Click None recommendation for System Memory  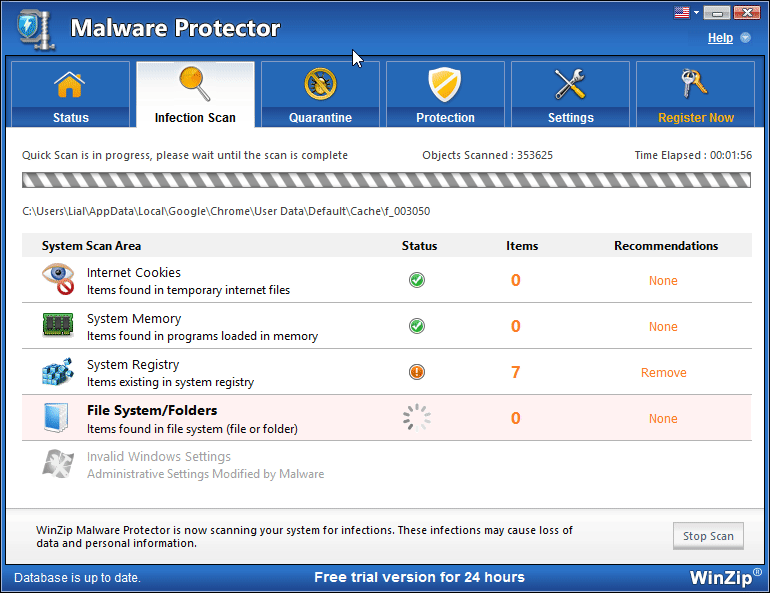click(x=663, y=327)
